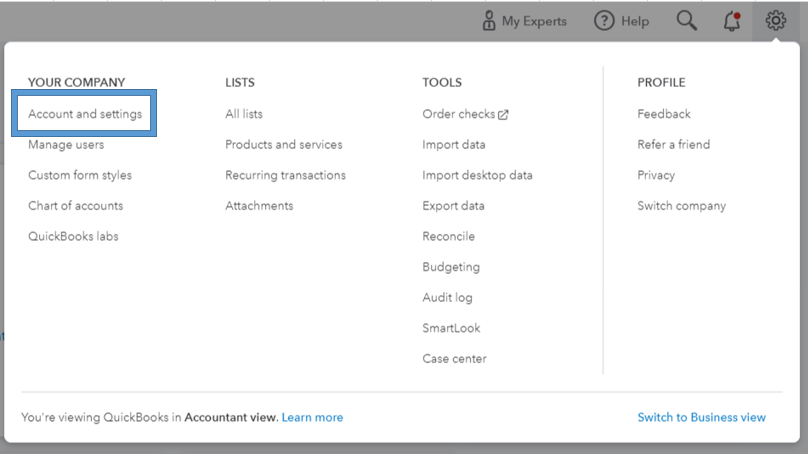Click external link icon beside Order checks
Screen dimensions: 808x454
tap(503, 114)
